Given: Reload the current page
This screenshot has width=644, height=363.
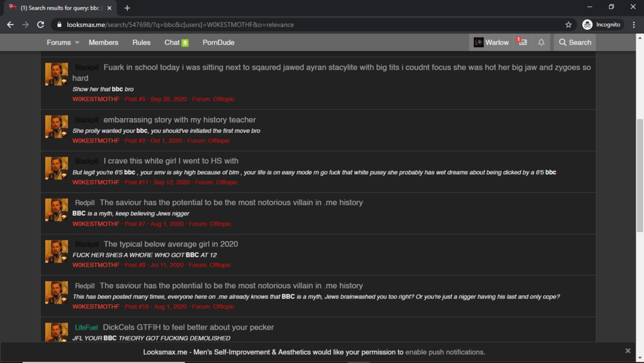Looking at the screenshot, I should [x=40, y=25].
